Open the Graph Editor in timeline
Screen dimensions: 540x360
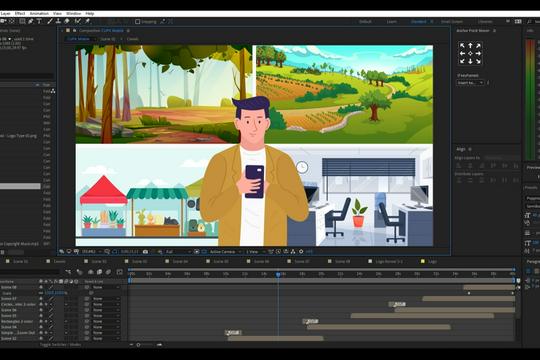(120, 272)
